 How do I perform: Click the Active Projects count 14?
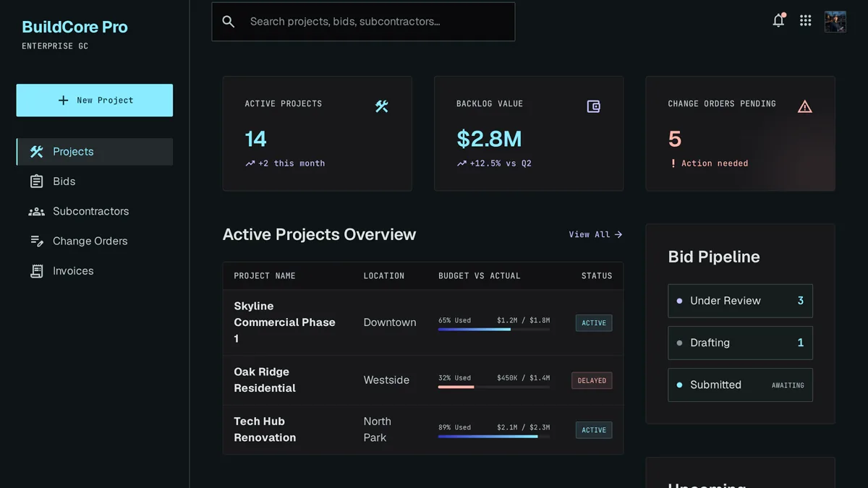coord(255,139)
